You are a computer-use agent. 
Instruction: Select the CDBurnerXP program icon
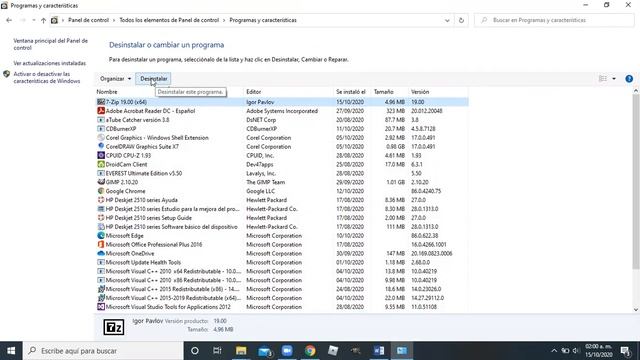point(101,129)
